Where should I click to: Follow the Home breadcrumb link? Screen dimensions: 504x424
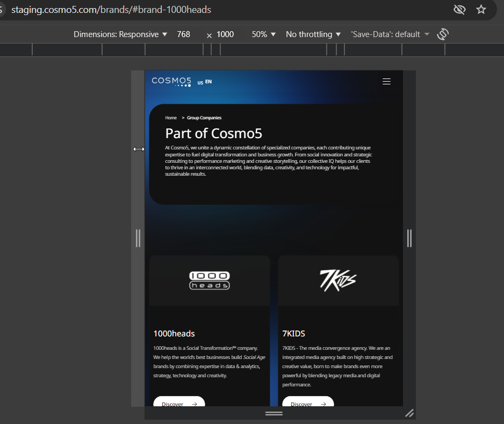(x=171, y=118)
